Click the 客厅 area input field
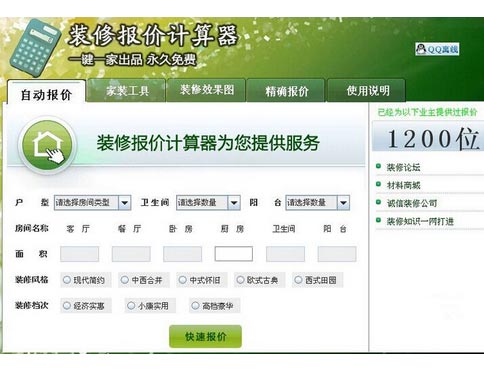This screenshot has height=371, width=484. tap(79, 254)
